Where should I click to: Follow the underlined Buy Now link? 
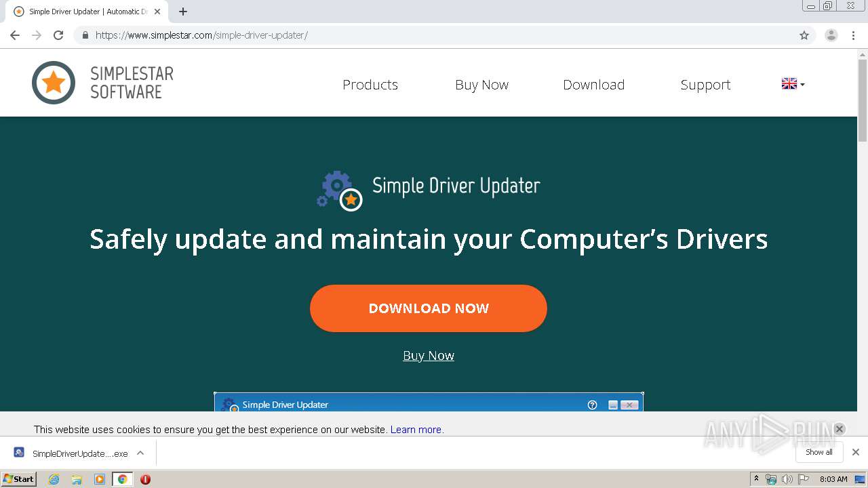(429, 356)
